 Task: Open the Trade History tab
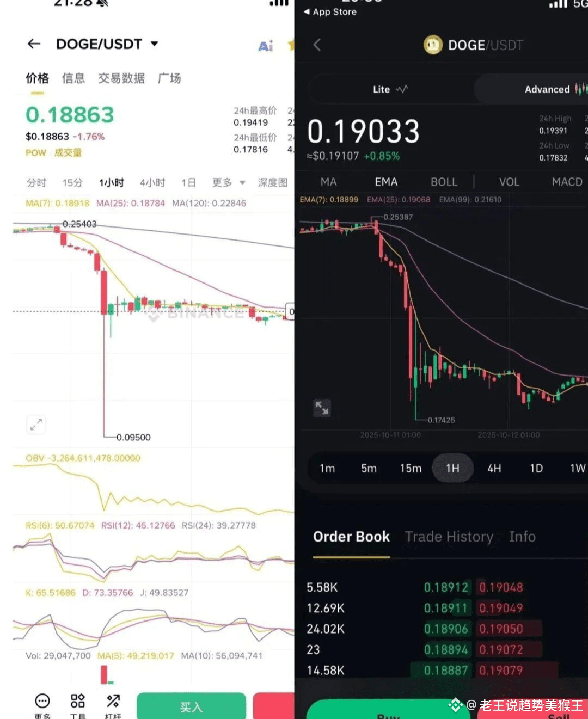449,537
